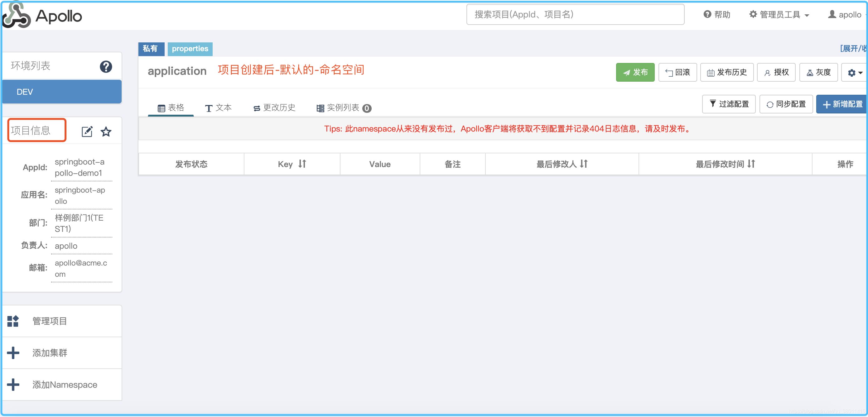Image resolution: width=868 pixels, height=417 pixels.
Task: Switch to 文本 tab
Action: tap(218, 108)
